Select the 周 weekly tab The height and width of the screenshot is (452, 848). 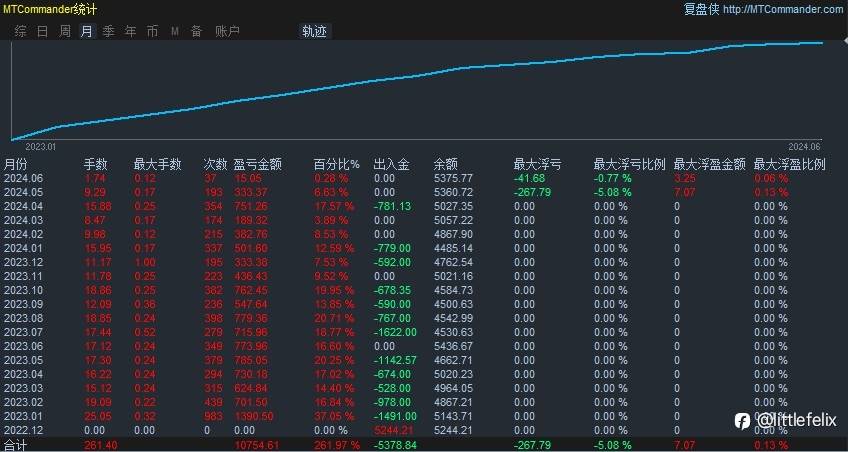[x=65, y=31]
